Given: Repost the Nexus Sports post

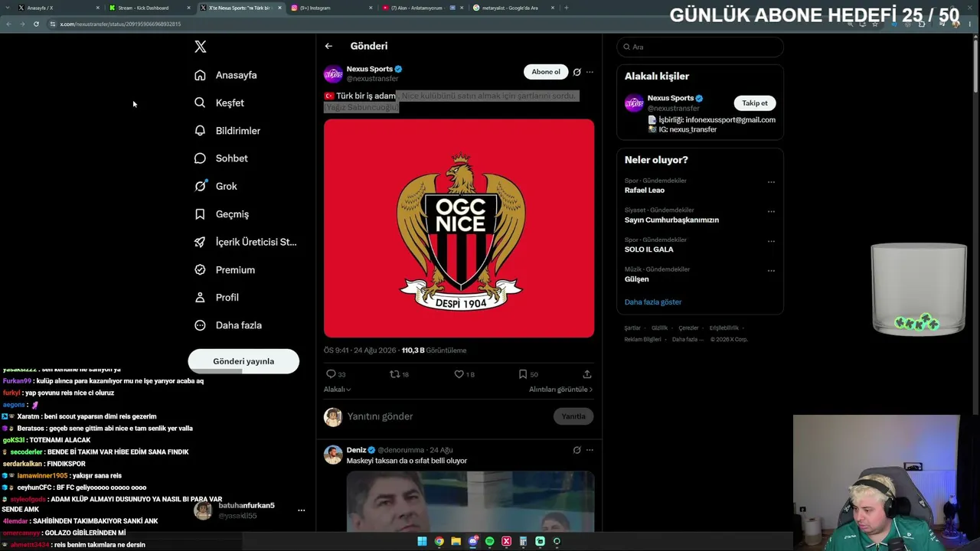Looking at the screenshot, I should 395,374.
